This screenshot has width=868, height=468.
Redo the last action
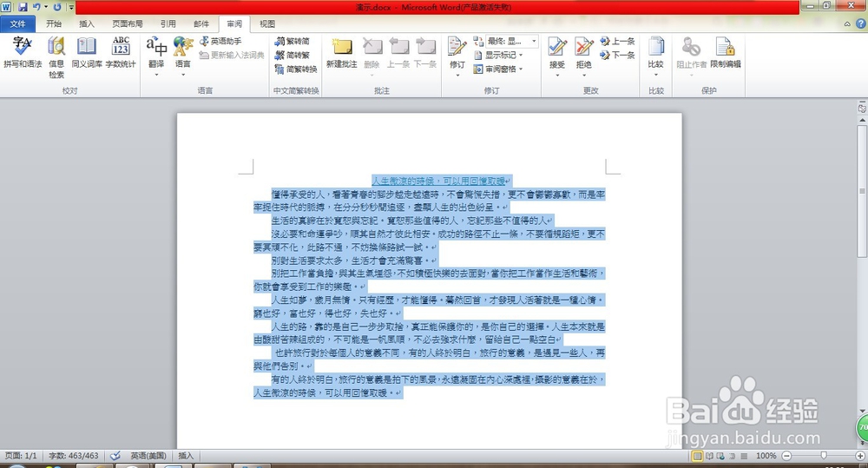(x=57, y=7)
